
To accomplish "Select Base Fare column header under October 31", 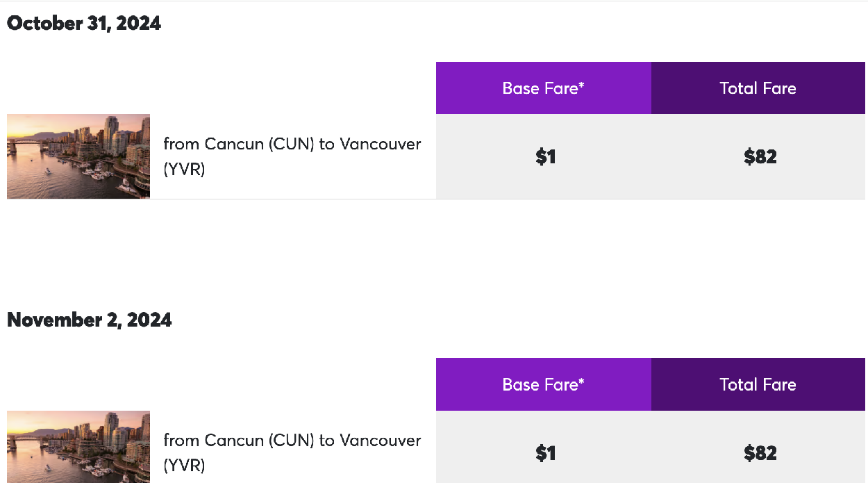I will click(x=544, y=88).
